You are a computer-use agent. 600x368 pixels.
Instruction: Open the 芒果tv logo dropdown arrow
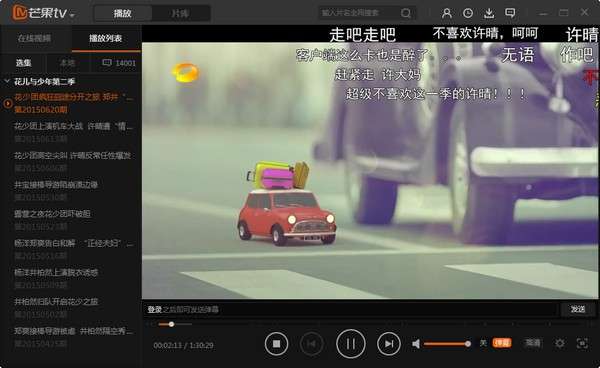tap(72, 15)
